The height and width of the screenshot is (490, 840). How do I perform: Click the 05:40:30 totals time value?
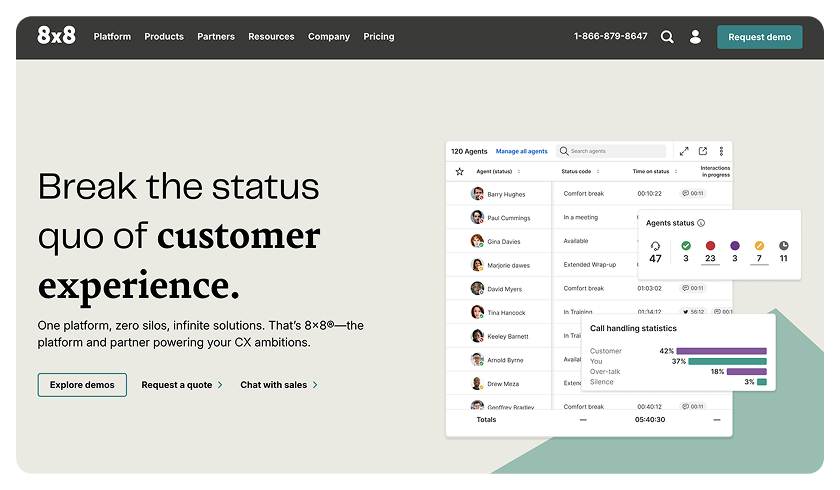(650, 419)
